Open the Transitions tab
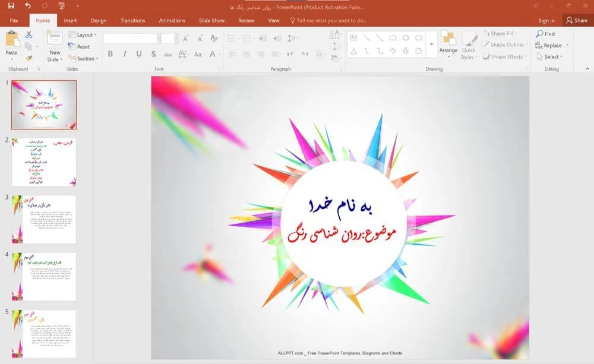Screen dimensions: 594x364 tap(132, 20)
